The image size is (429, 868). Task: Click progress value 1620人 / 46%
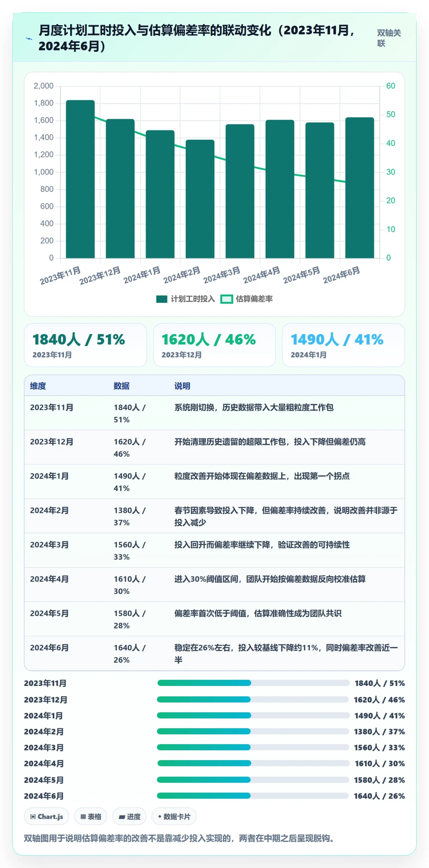click(x=379, y=699)
